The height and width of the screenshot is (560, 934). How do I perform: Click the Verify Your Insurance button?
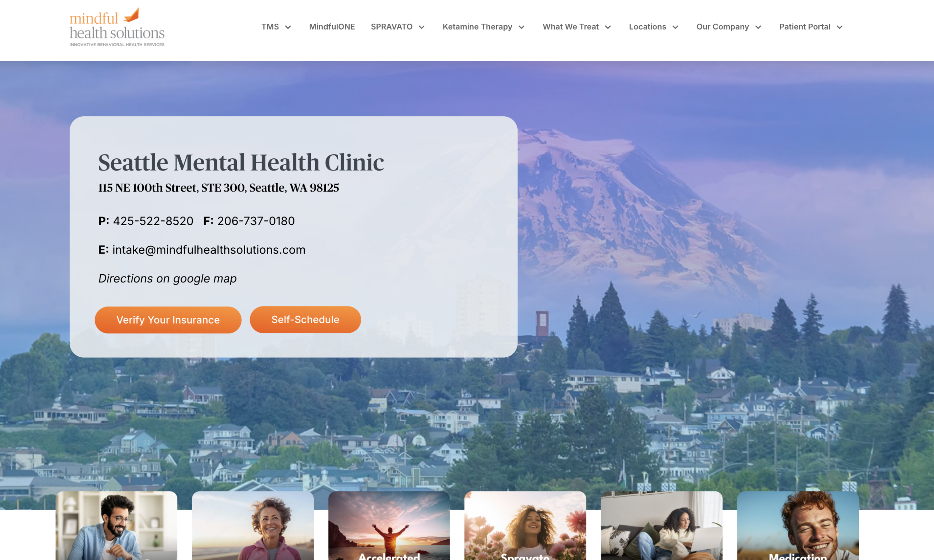point(168,320)
